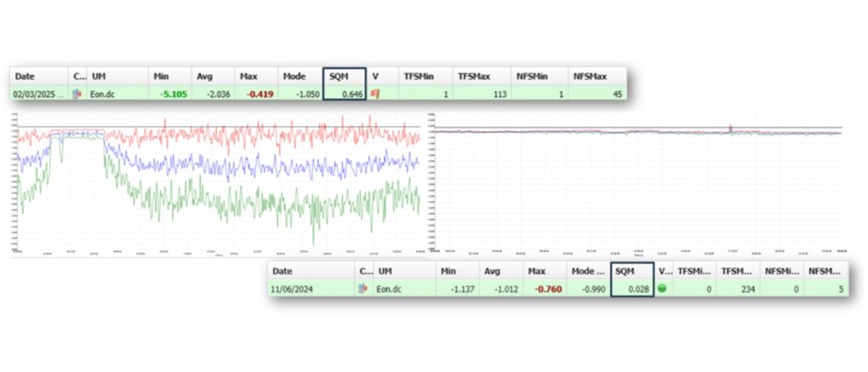The height and width of the screenshot is (372, 868).
Task: Select the 02/03/2025 date cell
Action: pos(37,93)
